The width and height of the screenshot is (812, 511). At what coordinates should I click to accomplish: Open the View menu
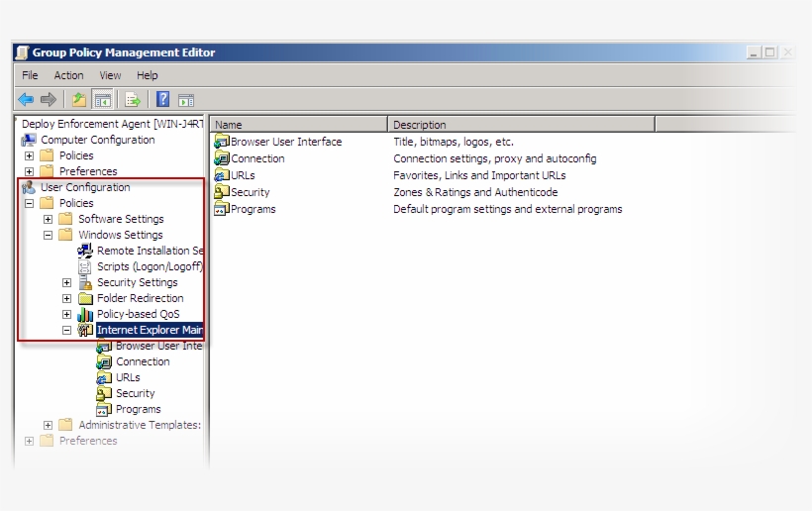pyautogui.click(x=110, y=75)
